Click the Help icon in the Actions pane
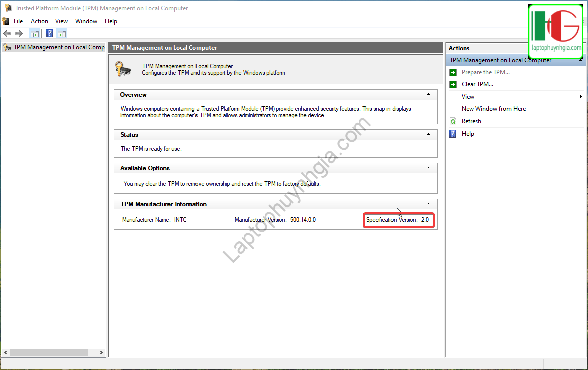 click(x=453, y=134)
